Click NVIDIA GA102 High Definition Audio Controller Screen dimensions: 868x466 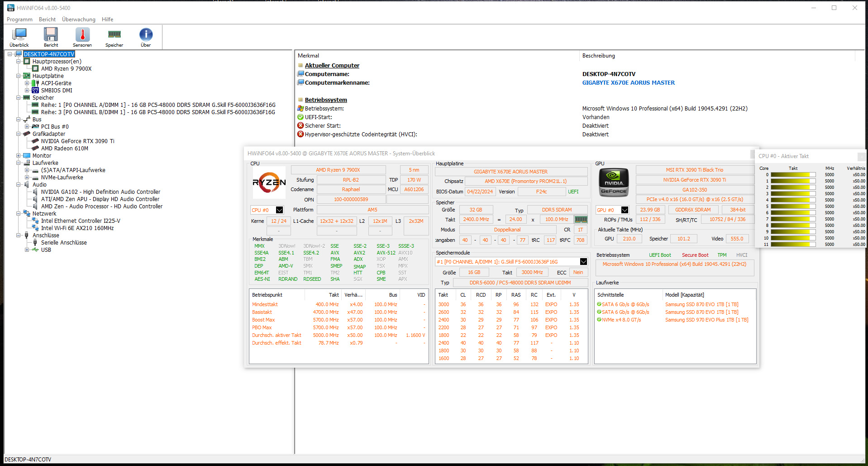point(100,192)
